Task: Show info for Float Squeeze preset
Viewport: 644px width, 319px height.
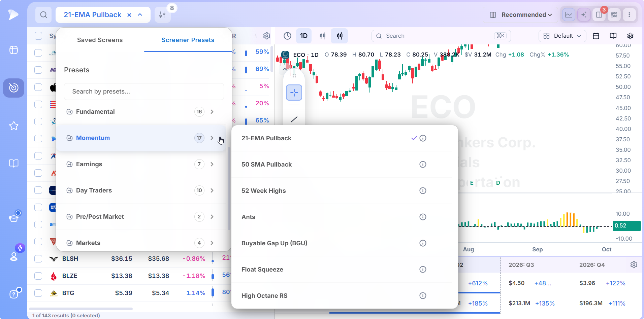Action: click(423, 270)
